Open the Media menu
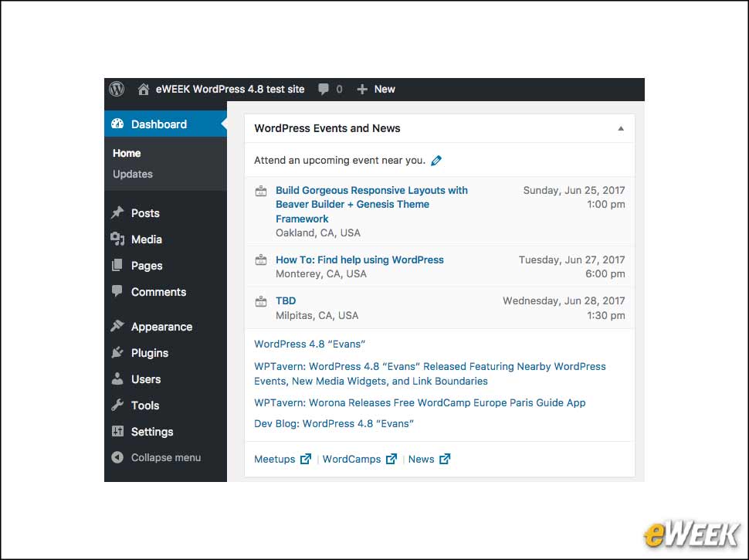This screenshot has width=749, height=560. [147, 239]
